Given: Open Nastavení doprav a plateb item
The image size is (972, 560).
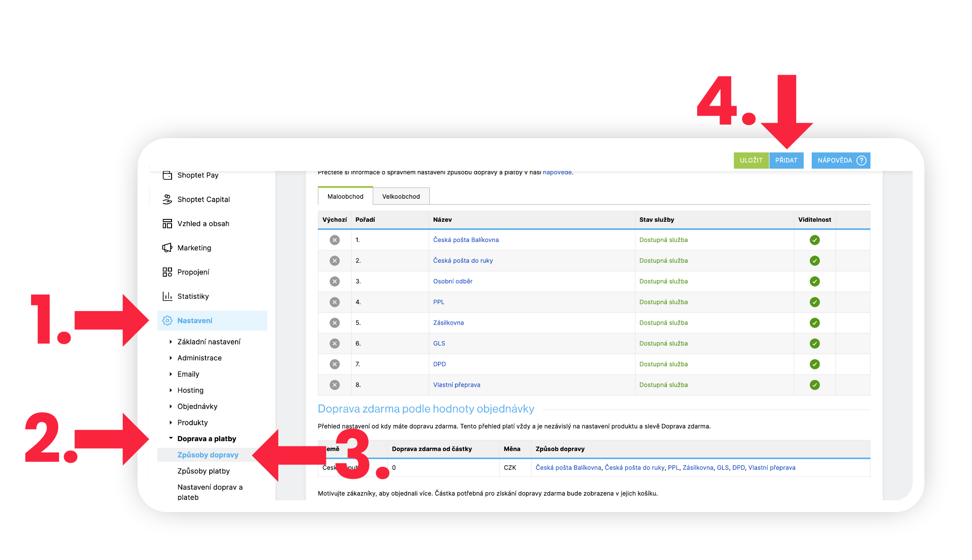Looking at the screenshot, I should pyautogui.click(x=210, y=492).
